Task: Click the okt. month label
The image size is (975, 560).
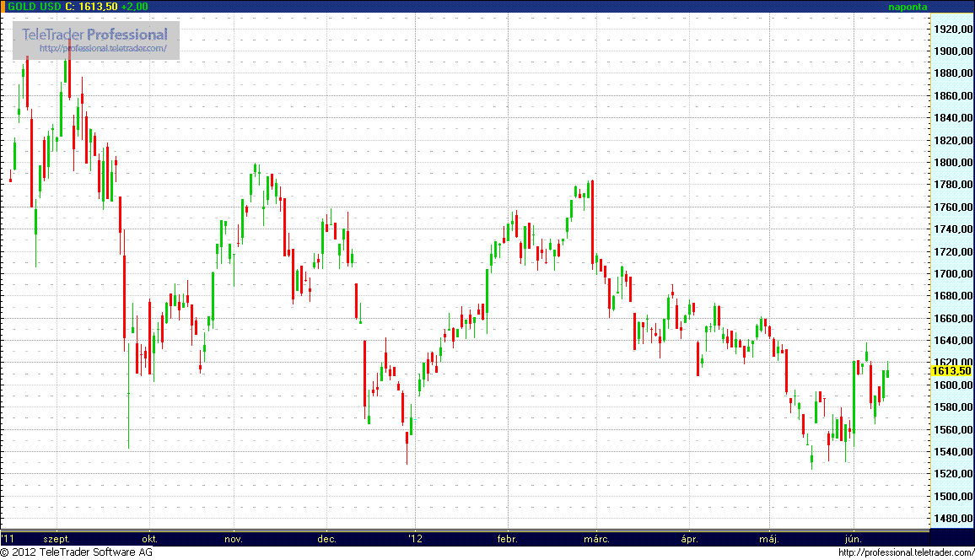Action: coord(150,539)
